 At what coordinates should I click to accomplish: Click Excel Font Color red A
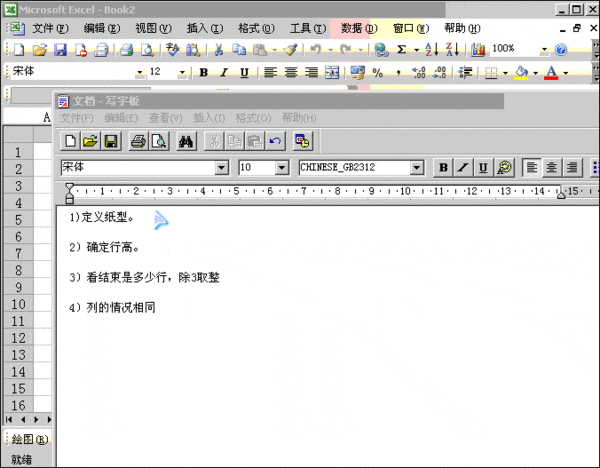(551, 72)
